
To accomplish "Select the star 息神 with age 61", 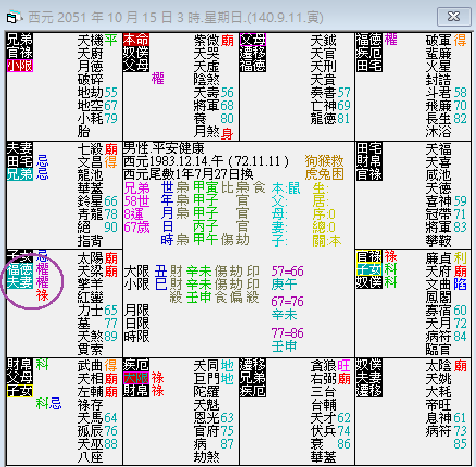I will click(439, 418).
